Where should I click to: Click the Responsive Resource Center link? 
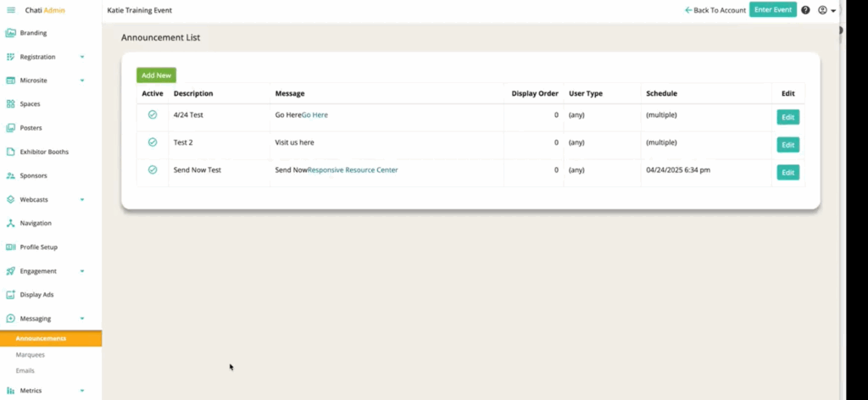click(353, 169)
